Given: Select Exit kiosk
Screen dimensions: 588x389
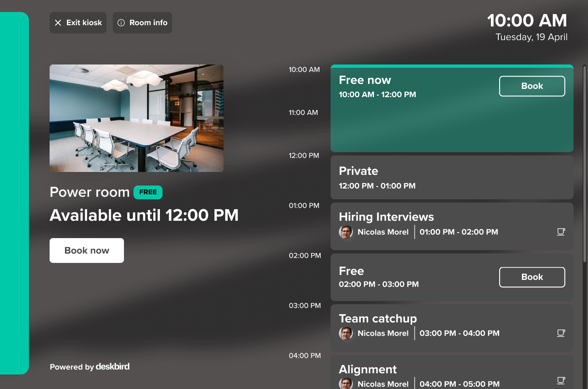Looking at the screenshot, I should tap(78, 23).
